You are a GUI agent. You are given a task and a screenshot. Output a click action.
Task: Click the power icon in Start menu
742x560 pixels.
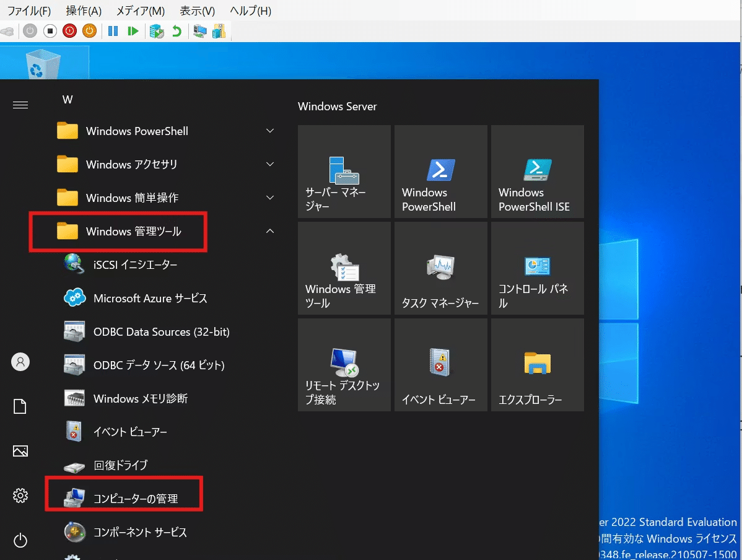pyautogui.click(x=20, y=540)
